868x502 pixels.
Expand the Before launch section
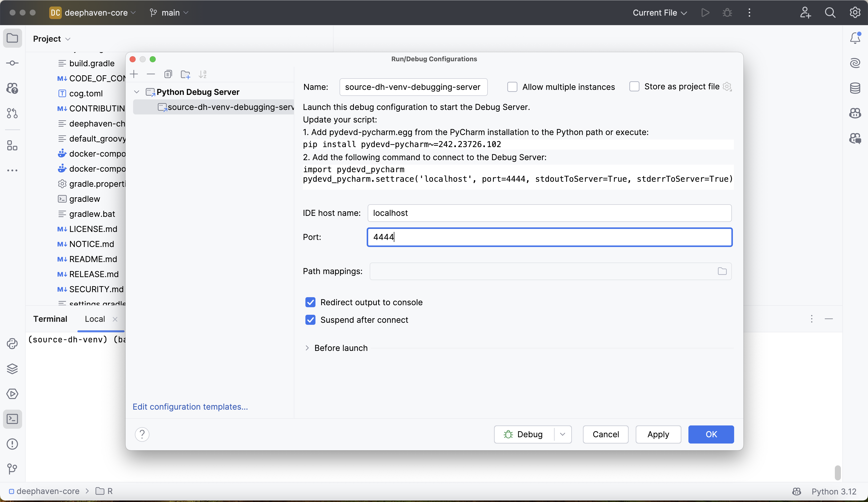point(307,348)
